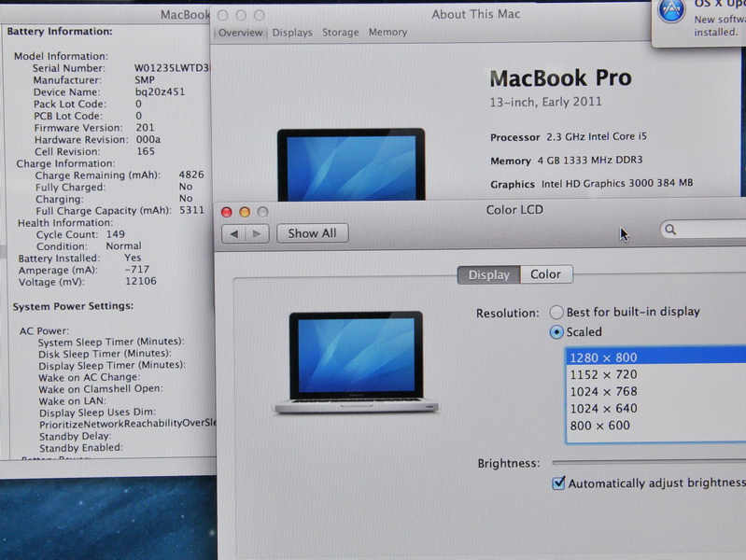Click the 'Display Sleep Uses Dim:' row
The height and width of the screenshot is (560, 746).
(97, 413)
